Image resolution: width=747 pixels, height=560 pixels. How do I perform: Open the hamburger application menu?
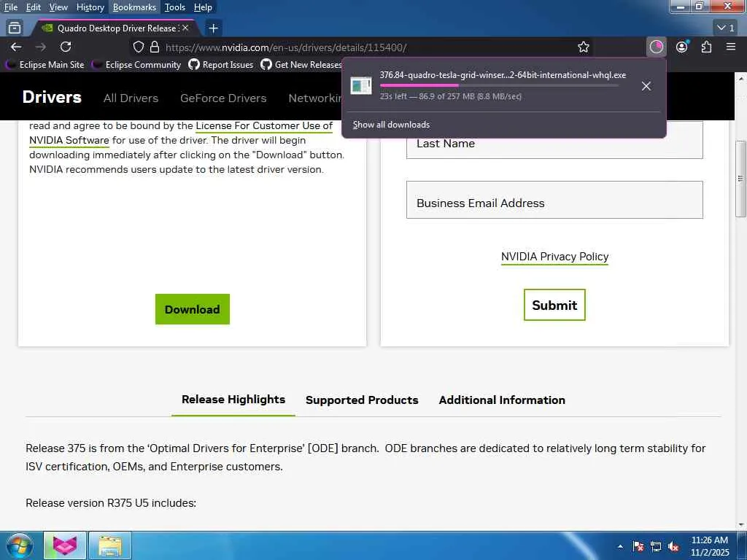731,47
